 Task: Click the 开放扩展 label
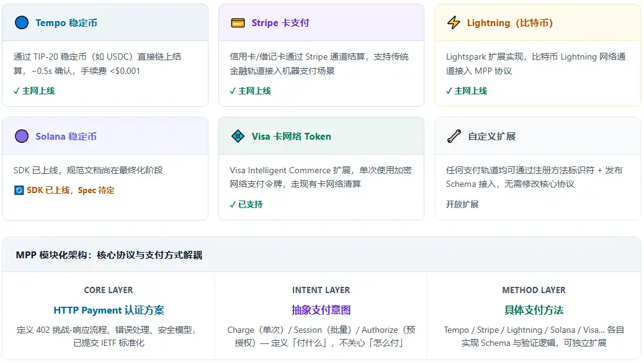pyautogui.click(x=462, y=204)
